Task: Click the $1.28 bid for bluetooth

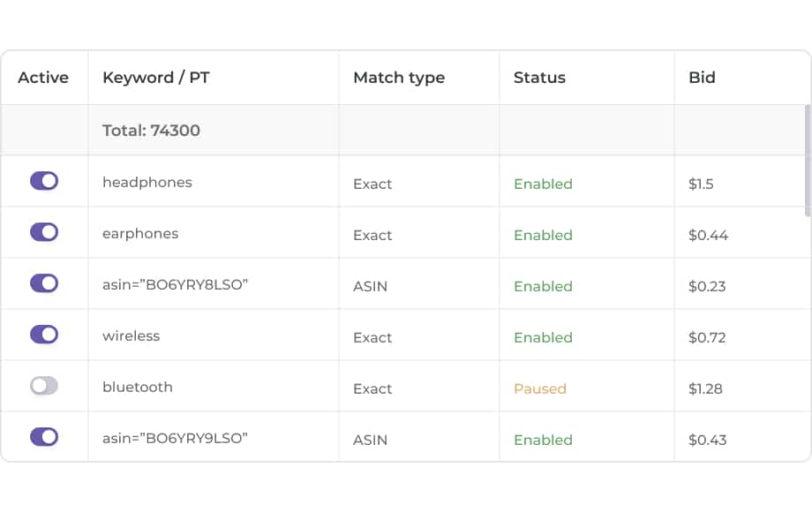Action: 708,389
